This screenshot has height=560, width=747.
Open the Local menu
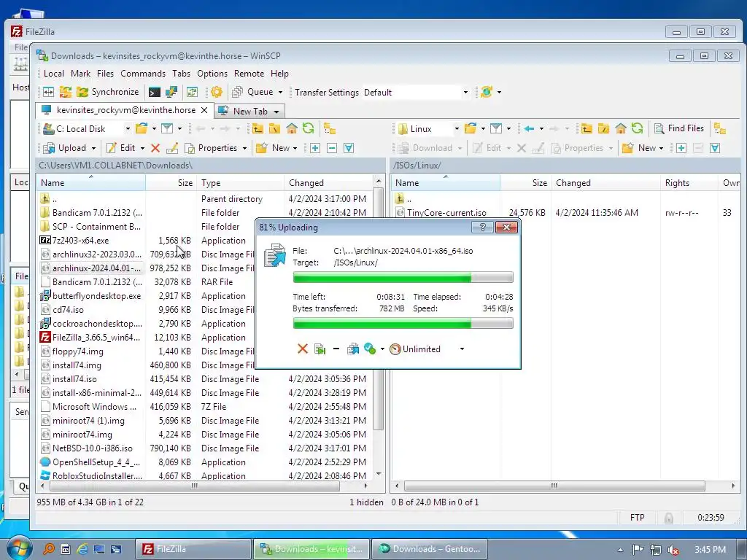(54, 74)
